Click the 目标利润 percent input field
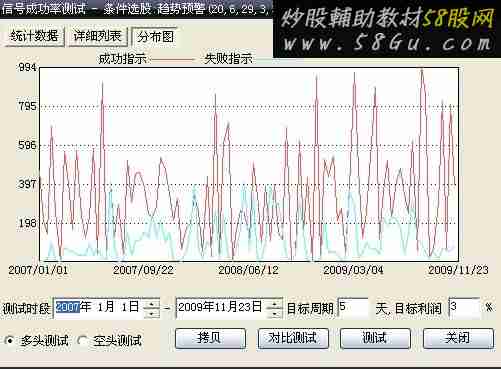501x369 pixels. pyautogui.click(x=464, y=308)
